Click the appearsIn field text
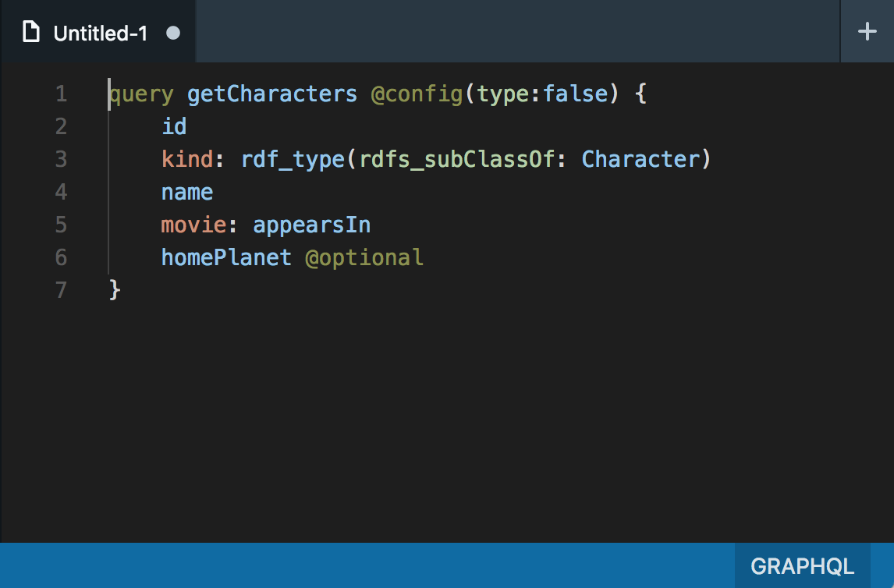 click(x=311, y=225)
